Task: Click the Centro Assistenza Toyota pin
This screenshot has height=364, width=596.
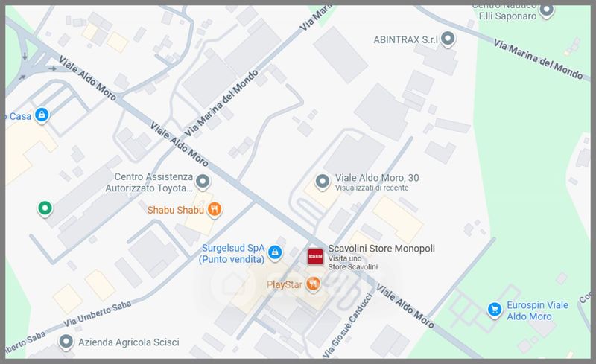Action: [203, 181]
